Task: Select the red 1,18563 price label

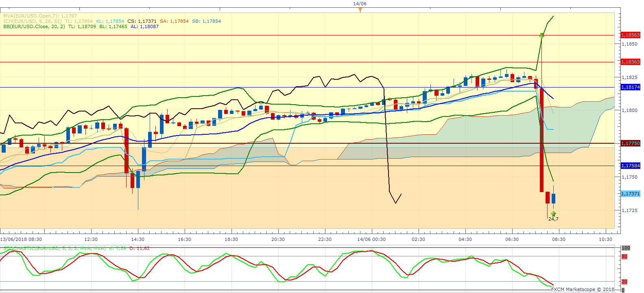Action: tap(630, 35)
